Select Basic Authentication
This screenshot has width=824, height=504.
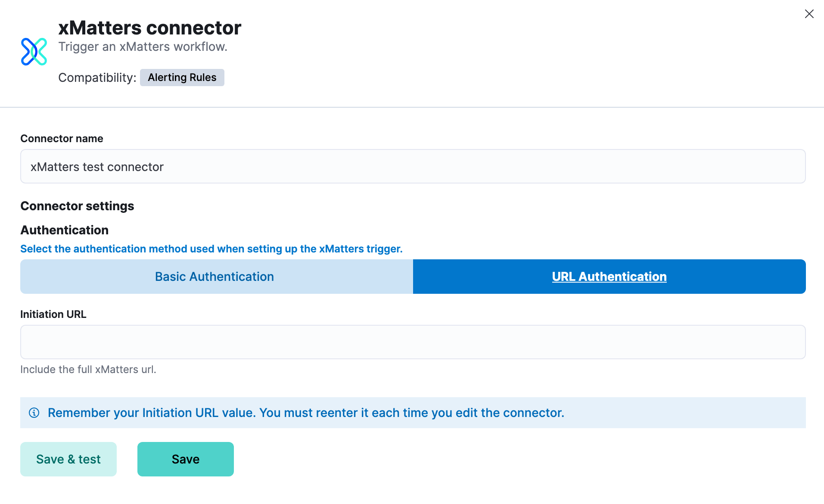pyautogui.click(x=214, y=276)
